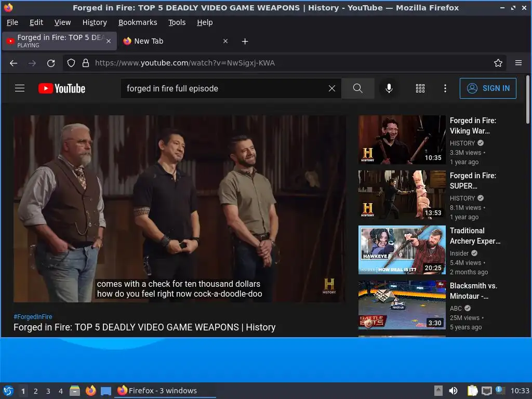Open Traditional Archery Exper... title link
This screenshot has width=532, height=399.
[475, 236]
